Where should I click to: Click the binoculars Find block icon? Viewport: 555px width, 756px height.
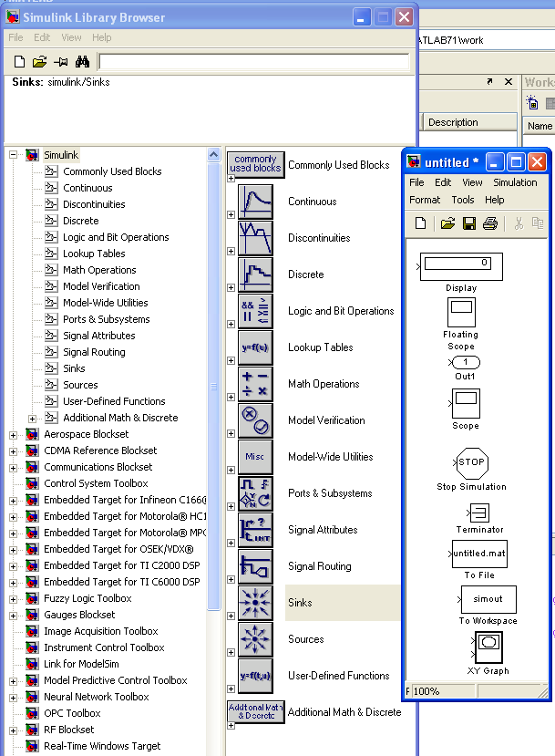[82, 61]
